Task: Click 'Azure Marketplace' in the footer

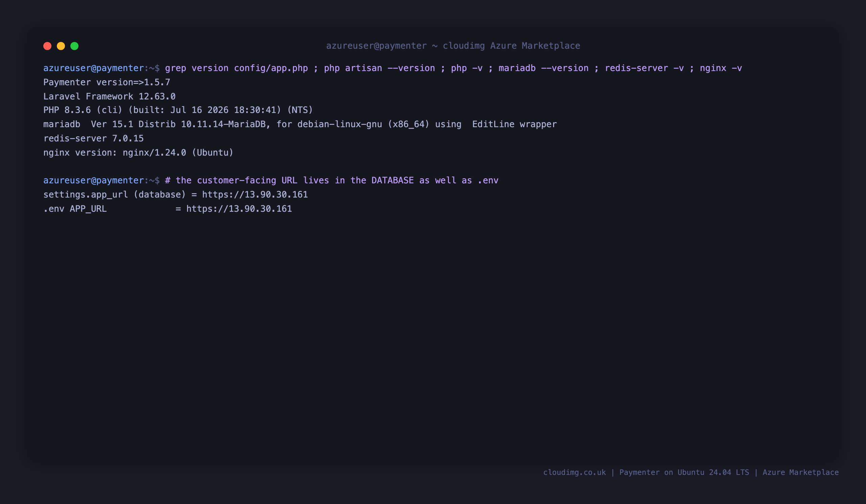Action: 801,473
